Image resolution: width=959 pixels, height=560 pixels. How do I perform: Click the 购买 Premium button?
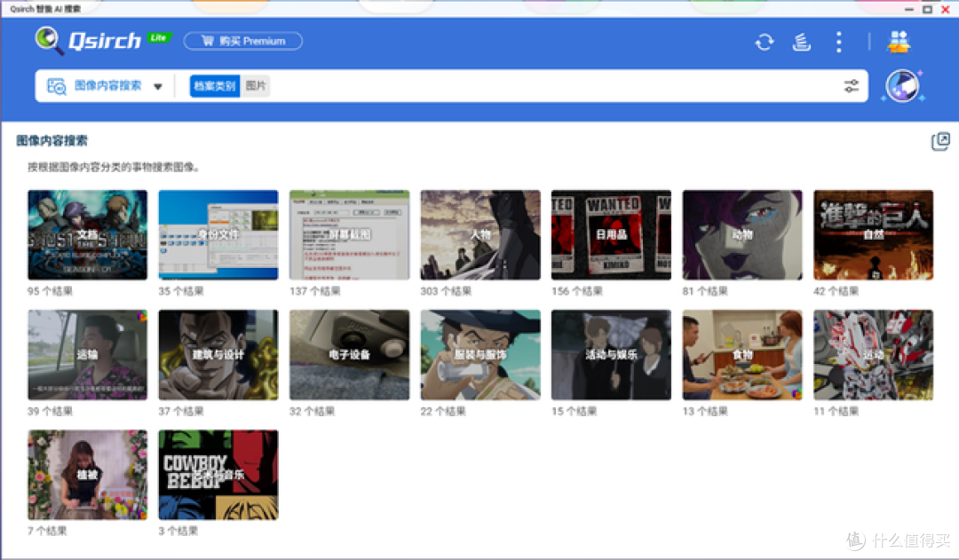(242, 41)
